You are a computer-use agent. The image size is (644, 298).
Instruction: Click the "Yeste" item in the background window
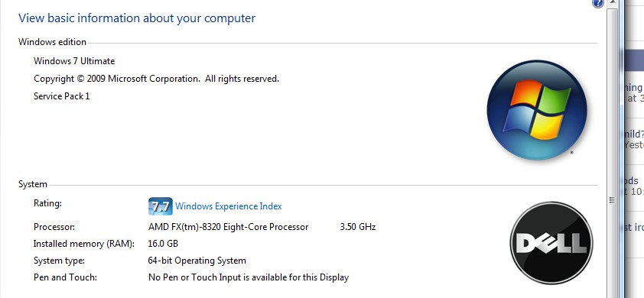point(634,145)
